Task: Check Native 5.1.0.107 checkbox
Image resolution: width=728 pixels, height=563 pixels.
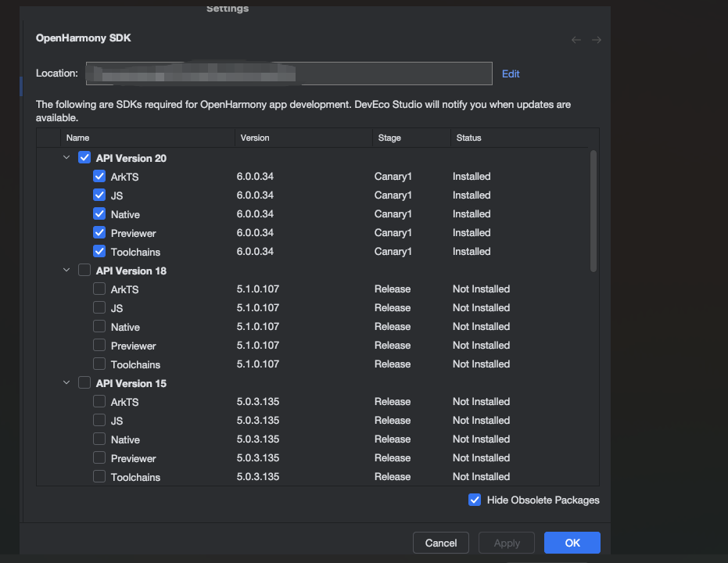Action: pos(99,326)
